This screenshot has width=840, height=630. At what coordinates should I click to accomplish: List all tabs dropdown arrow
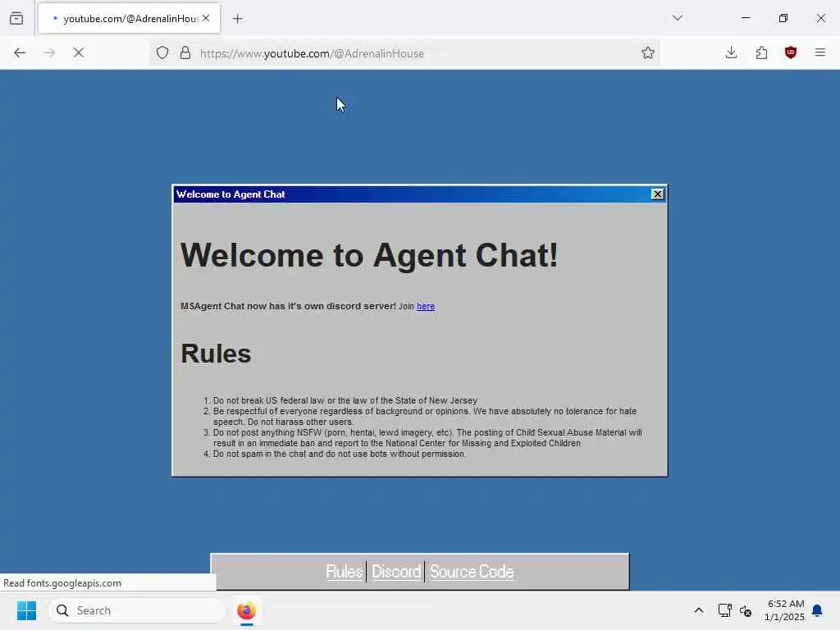(678, 18)
